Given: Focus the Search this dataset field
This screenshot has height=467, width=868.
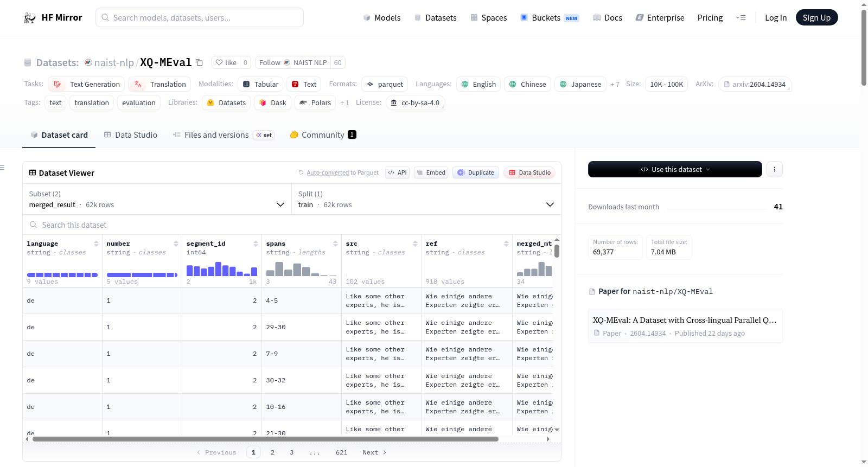Looking at the screenshot, I should (292, 225).
